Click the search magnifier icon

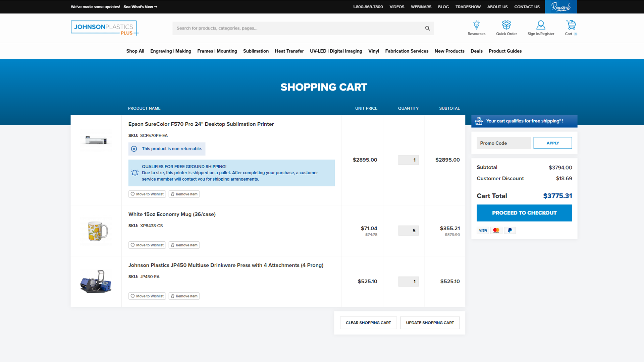427,28
